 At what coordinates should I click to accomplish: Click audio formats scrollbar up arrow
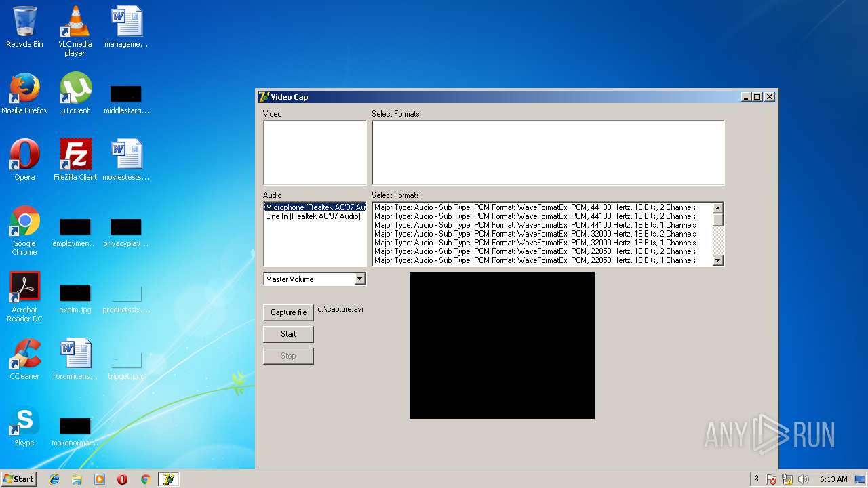tap(718, 208)
